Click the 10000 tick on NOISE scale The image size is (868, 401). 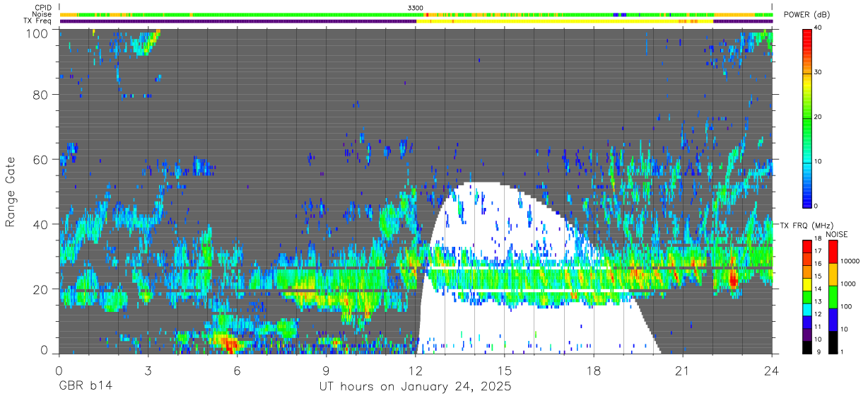(850, 262)
